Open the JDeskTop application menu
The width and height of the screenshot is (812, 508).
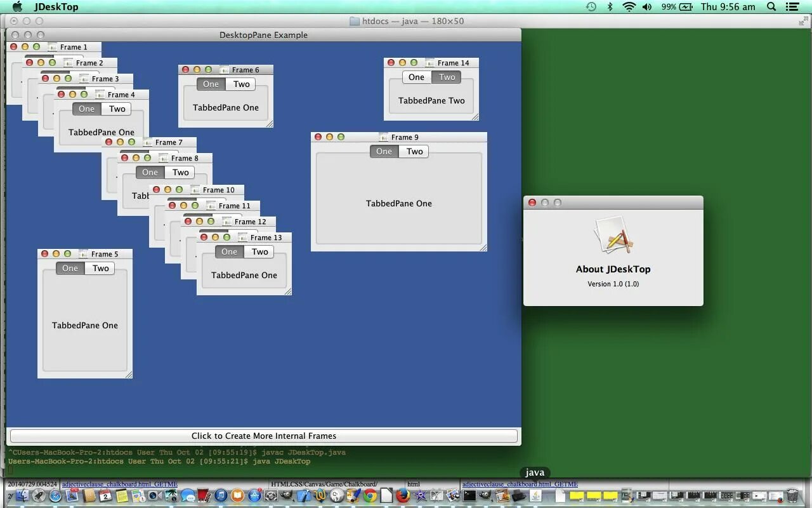click(x=56, y=7)
